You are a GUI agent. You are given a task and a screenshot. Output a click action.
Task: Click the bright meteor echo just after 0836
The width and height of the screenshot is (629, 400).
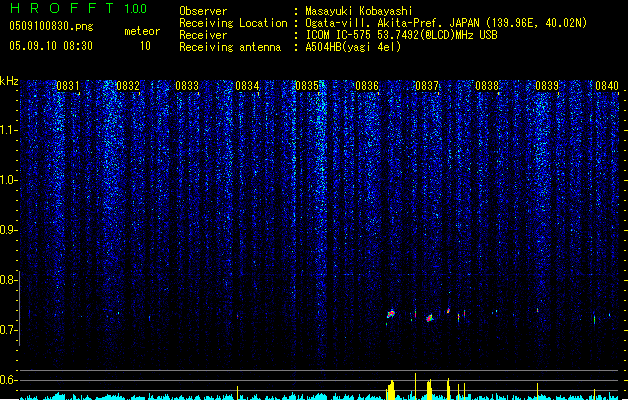[391, 314]
